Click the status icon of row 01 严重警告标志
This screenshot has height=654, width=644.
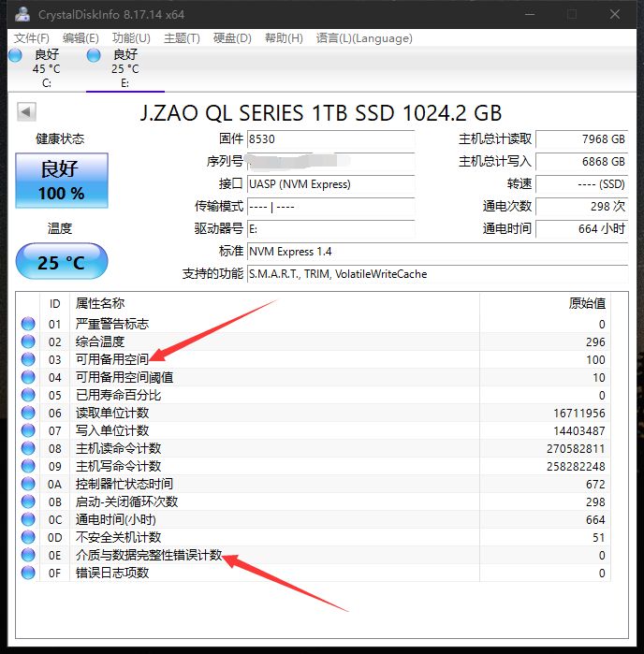click(28, 324)
